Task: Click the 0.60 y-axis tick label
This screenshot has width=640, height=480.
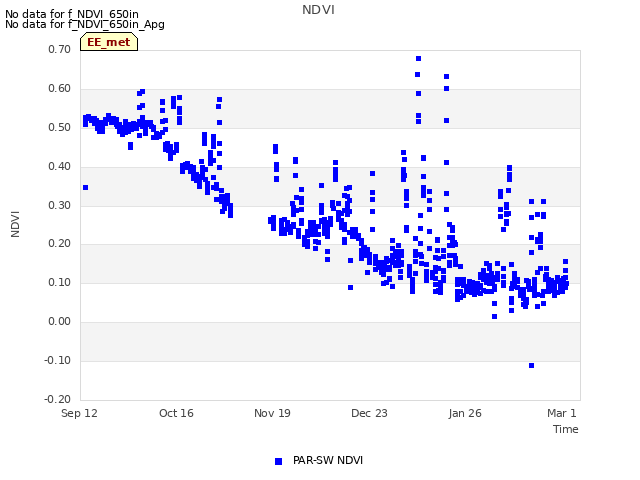Action: point(60,89)
